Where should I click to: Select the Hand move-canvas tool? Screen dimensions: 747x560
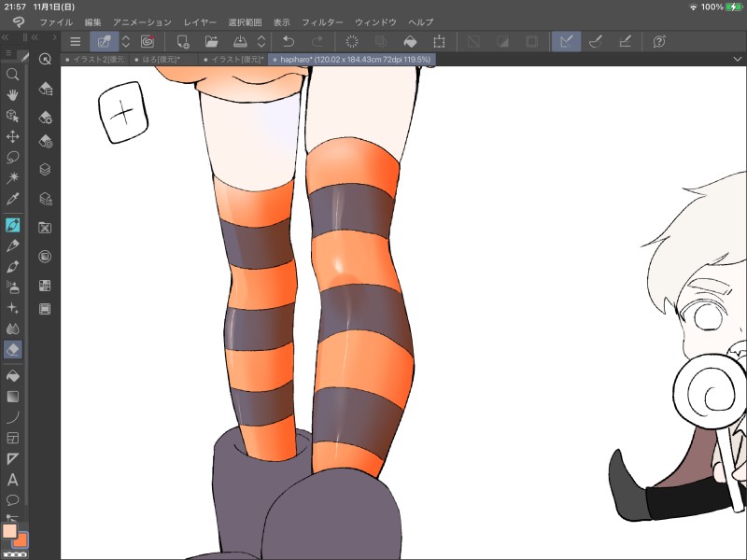(13, 95)
